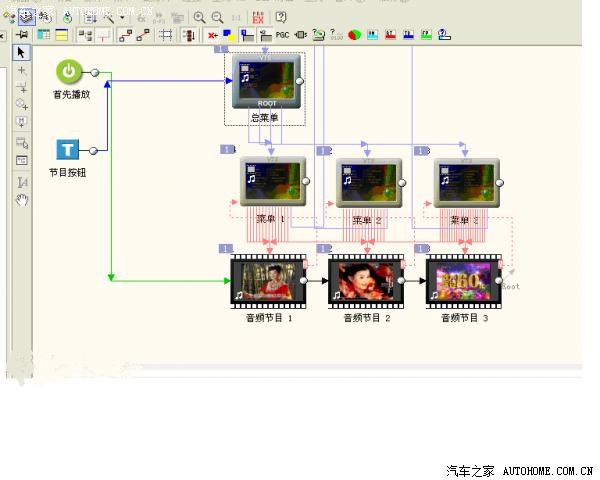Image resolution: width=600 pixels, height=480 pixels.
Task: Click the output connector of 节目按钮 node
Action: [94, 151]
